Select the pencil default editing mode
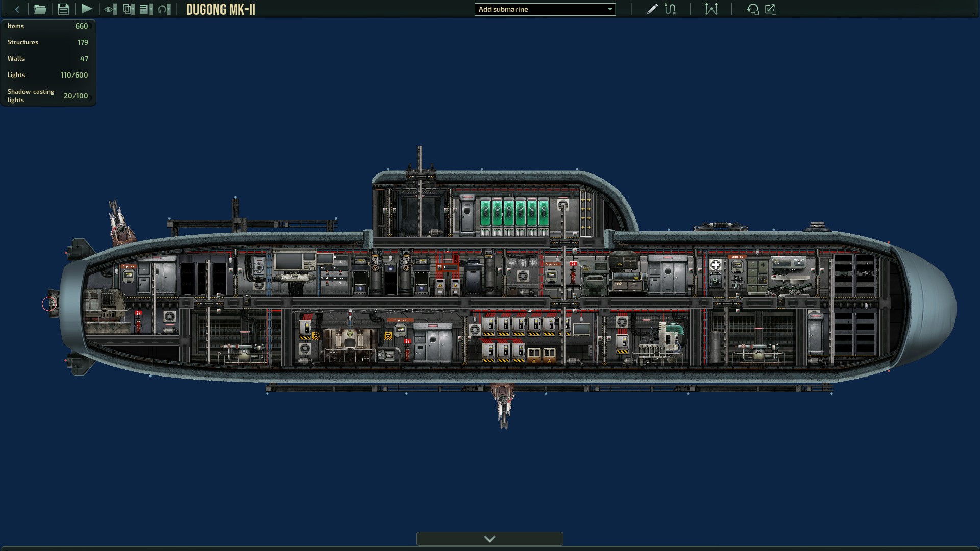This screenshot has height=551, width=980. (652, 9)
